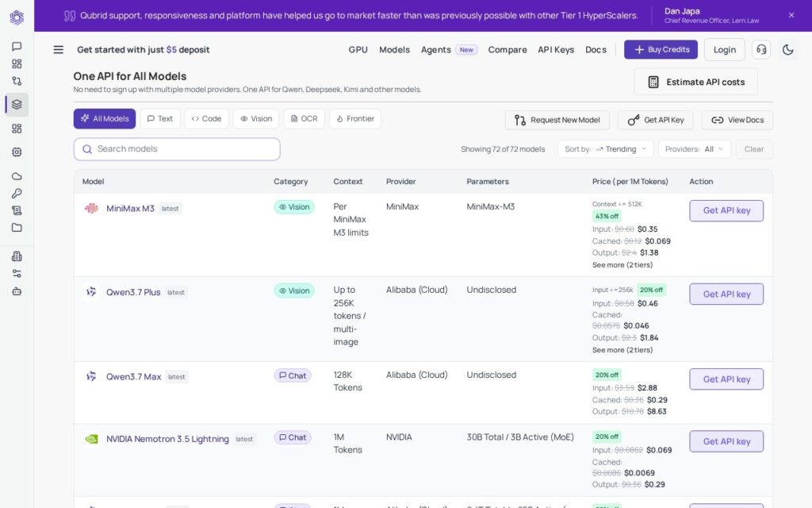Screen dimensions: 812x508
Task: Open the hamburger menu icon
Action: (x=59, y=50)
